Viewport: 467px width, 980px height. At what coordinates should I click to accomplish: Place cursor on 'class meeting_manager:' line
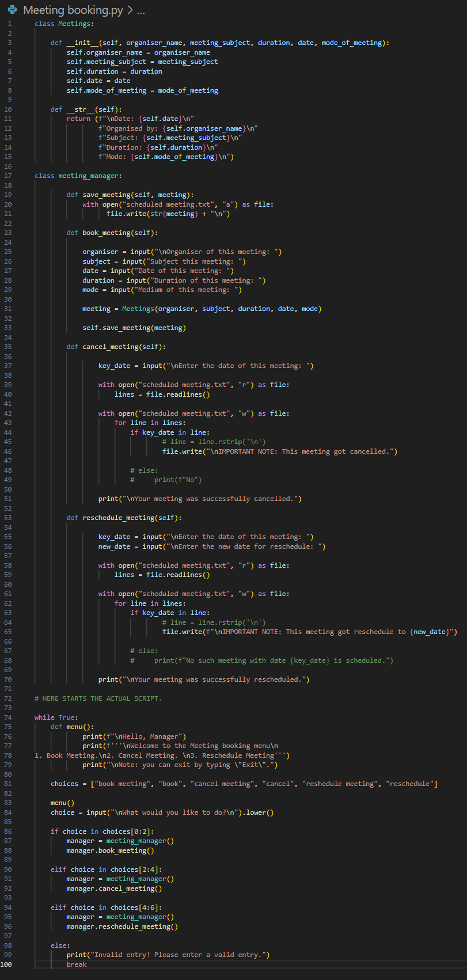[x=78, y=176]
